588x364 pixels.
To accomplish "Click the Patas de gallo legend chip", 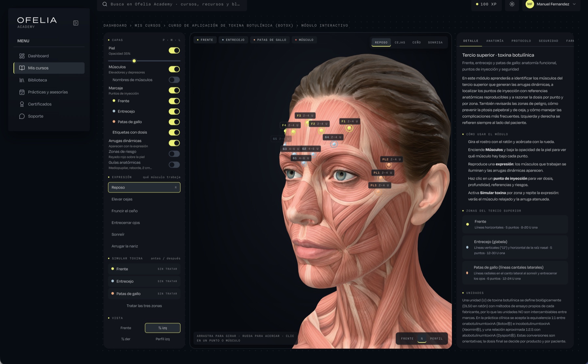I will click(269, 40).
